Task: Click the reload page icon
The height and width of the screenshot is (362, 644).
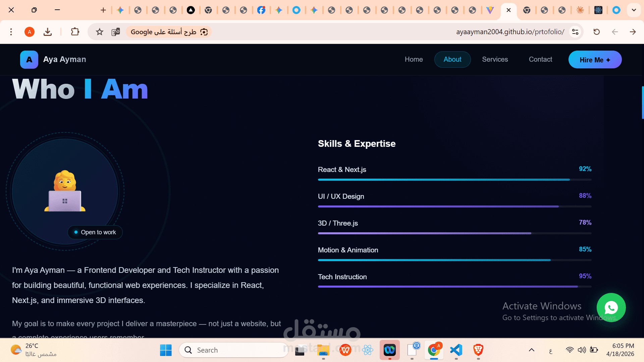Action: click(596, 32)
